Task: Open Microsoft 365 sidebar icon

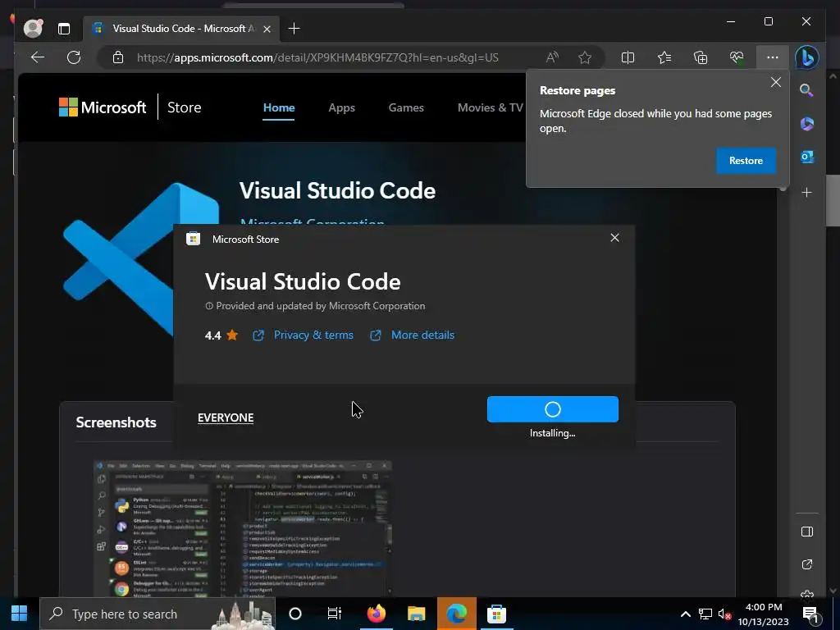Action: tap(807, 124)
